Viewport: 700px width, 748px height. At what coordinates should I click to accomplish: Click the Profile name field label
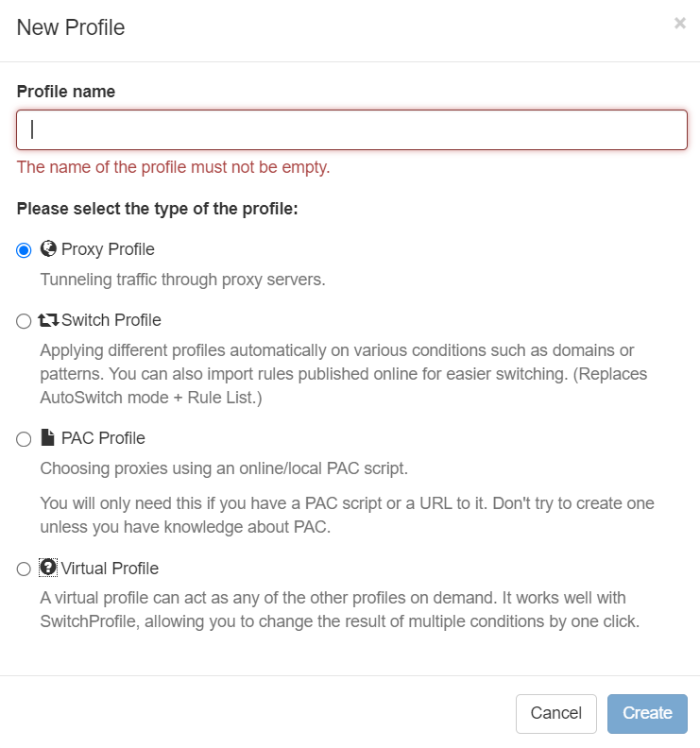click(x=66, y=92)
